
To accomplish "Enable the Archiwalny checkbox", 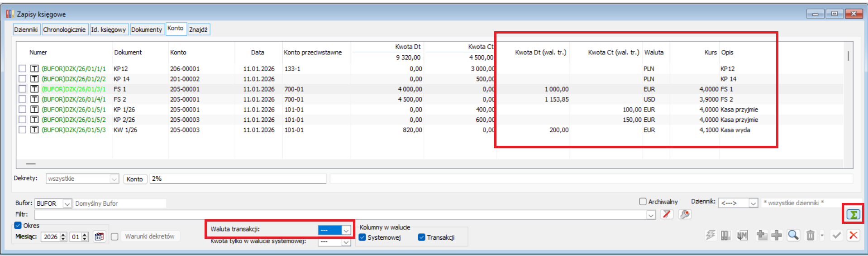I will pos(643,202).
